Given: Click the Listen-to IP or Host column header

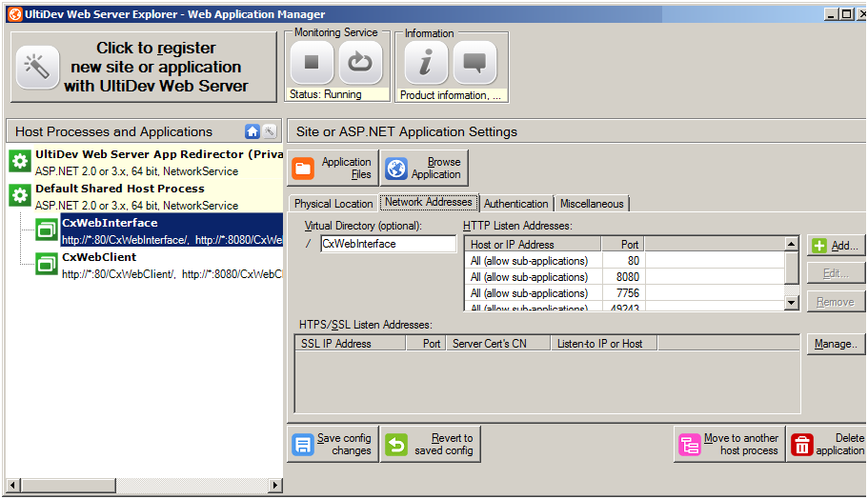Looking at the screenshot, I should point(604,344).
